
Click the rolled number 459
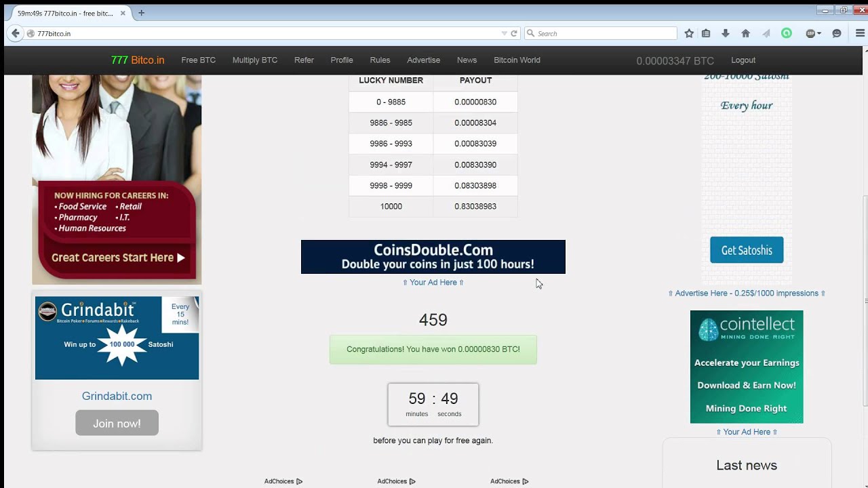433,320
